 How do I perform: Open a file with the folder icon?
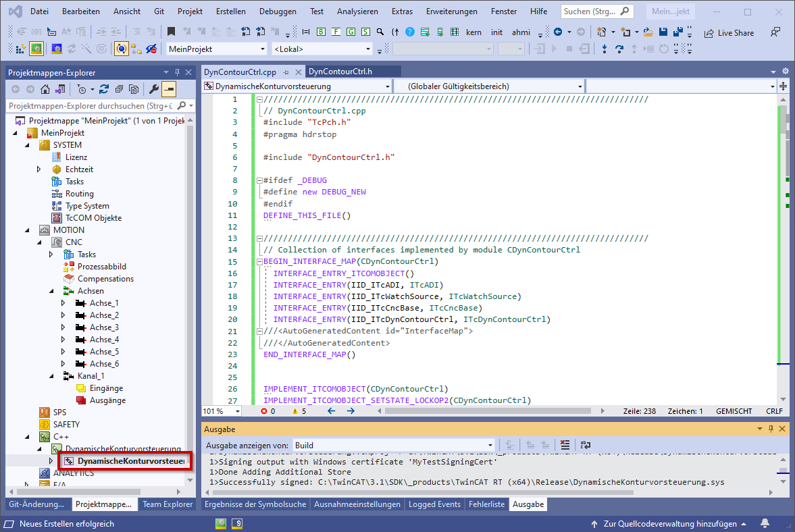pyautogui.click(x=648, y=32)
